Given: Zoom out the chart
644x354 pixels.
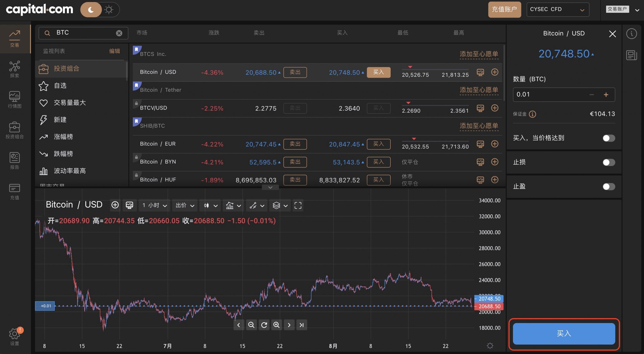Looking at the screenshot, I should (x=251, y=325).
